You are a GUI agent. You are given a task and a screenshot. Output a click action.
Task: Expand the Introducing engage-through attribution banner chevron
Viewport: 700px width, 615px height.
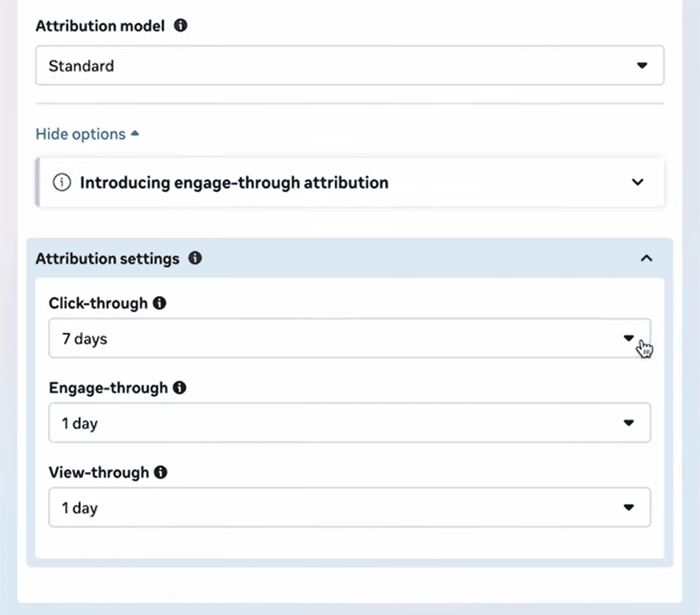638,182
